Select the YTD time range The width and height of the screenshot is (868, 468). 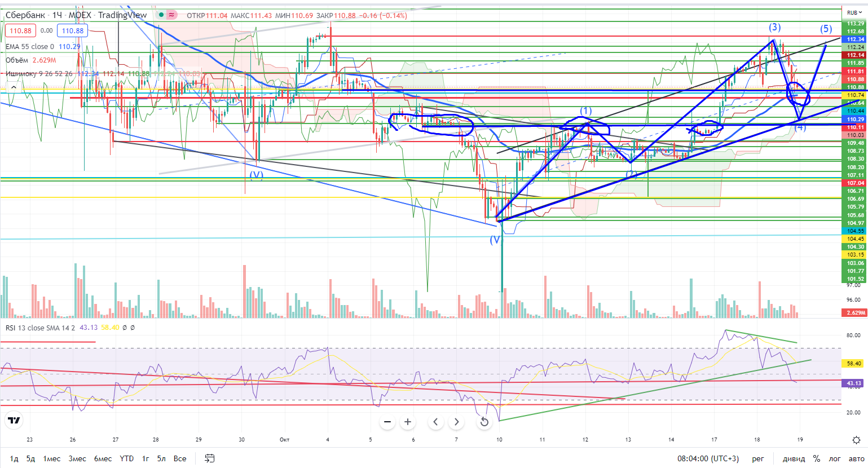coord(127,458)
